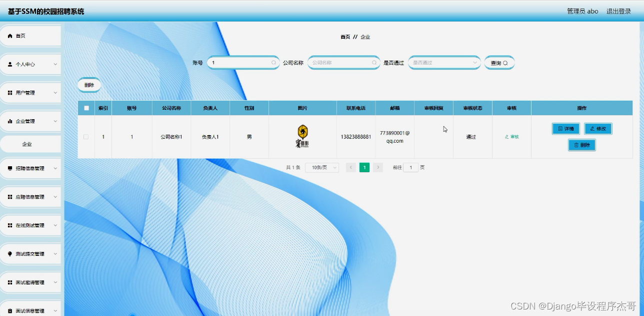The image size is (644, 316).
Task: Go to the next page arrow
Action: coord(378,168)
